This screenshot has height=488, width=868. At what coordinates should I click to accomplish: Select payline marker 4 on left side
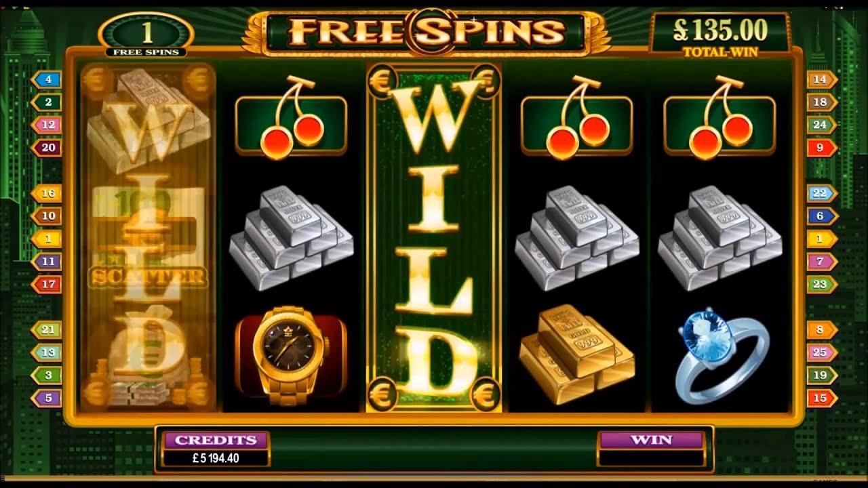tap(47, 79)
